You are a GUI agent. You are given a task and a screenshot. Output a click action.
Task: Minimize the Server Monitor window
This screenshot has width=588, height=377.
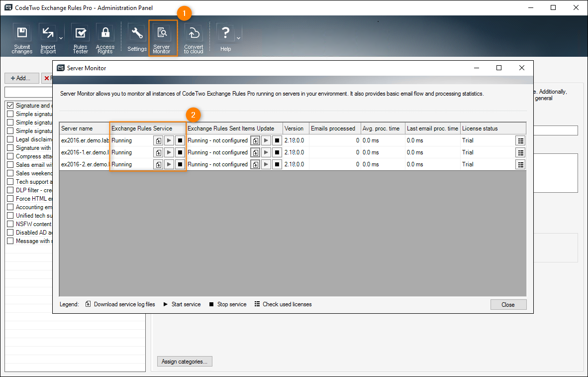(477, 68)
